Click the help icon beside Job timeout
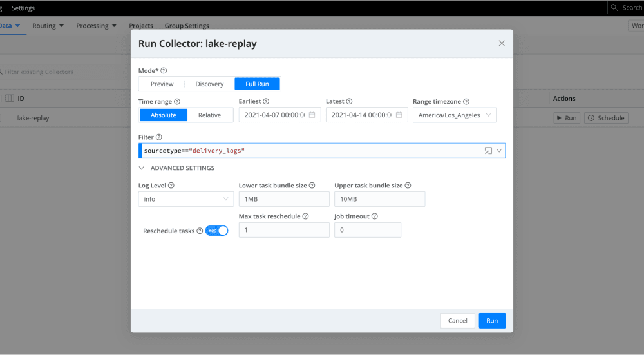644x355 pixels. (x=374, y=216)
